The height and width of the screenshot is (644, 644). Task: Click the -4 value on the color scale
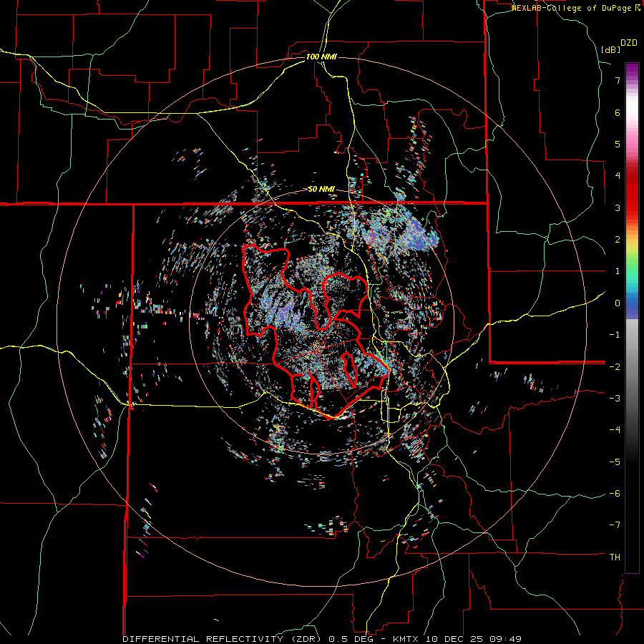[615, 430]
